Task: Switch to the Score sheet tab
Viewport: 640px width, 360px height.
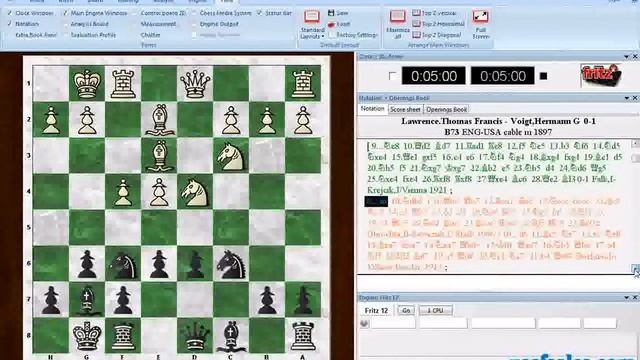Action: click(x=405, y=109)
